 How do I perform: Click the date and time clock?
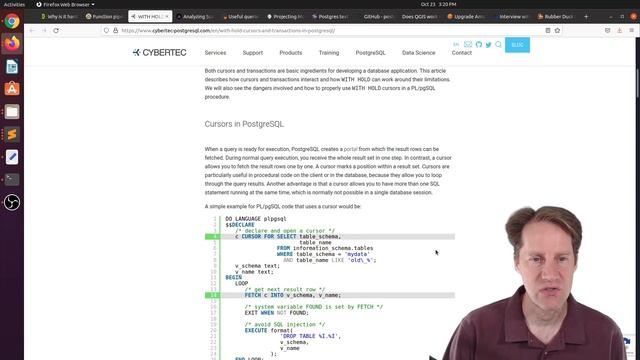[x=438, y=4]
